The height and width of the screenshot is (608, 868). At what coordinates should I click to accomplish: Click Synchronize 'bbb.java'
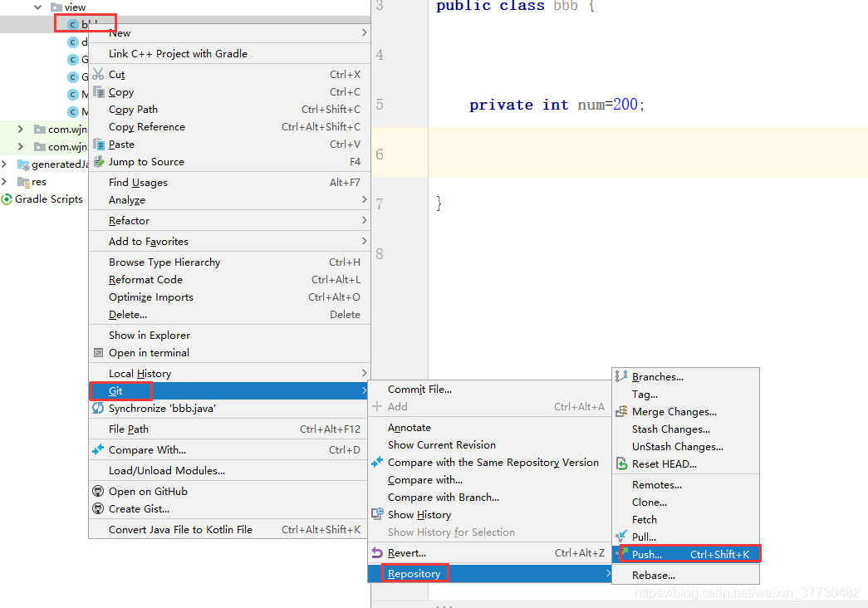[x=162, y=409]
